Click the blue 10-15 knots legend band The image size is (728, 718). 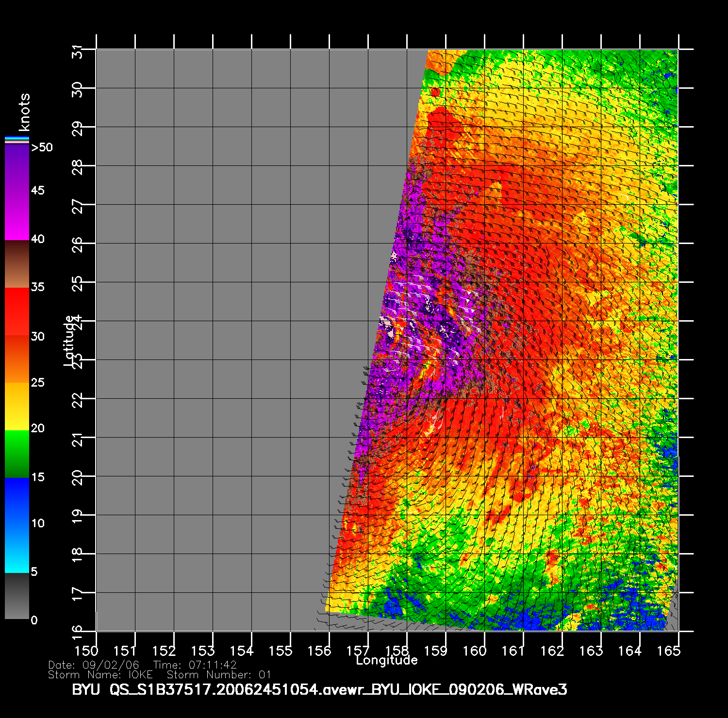tap(17, 501)
